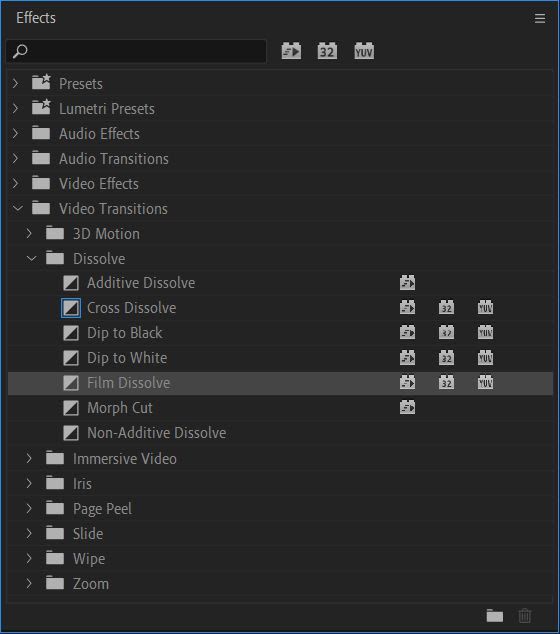Click Cross Dissolve's YUV badge
Screen dimensions: 560x634
[x=485, y=308]
